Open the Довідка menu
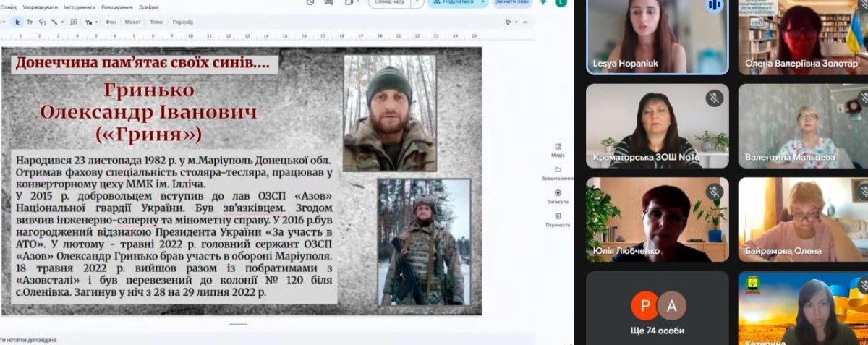 pyautogui.click(x=149, y=7)
